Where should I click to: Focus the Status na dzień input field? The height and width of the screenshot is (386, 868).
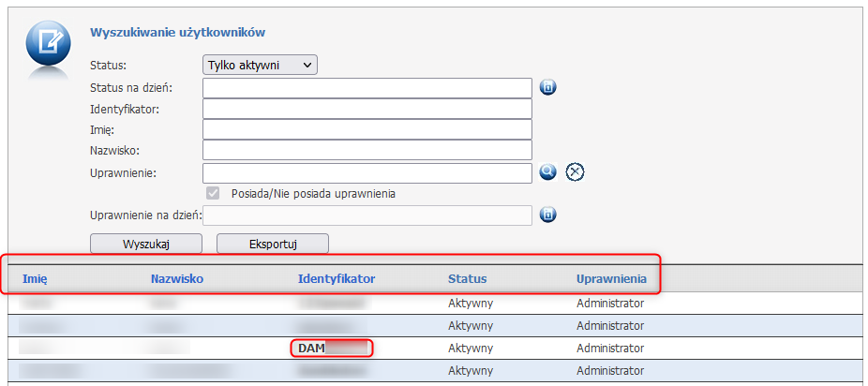tap(367, 88)
